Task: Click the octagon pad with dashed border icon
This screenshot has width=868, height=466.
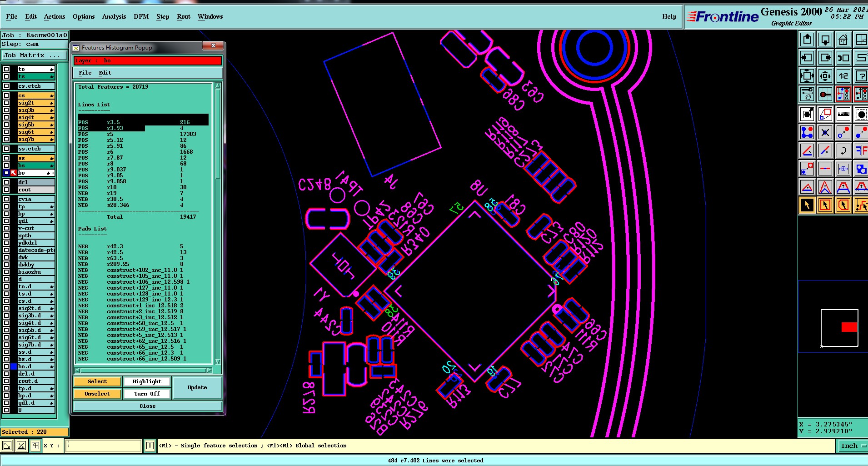Action: coord(861,114)
